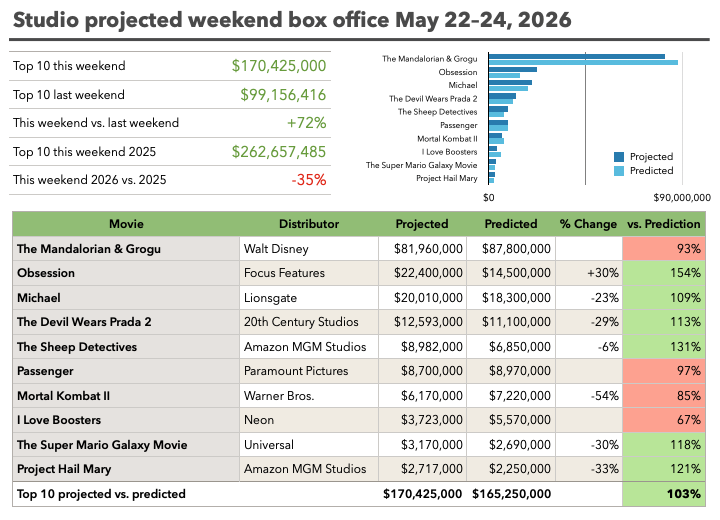Click projected value $3,723,000
Viewport: 720px width, 520px height.
click(x=422, y=420)
